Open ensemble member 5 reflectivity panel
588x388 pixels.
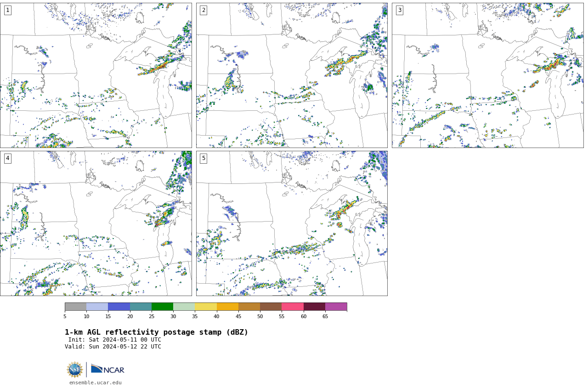pos(292,223)
